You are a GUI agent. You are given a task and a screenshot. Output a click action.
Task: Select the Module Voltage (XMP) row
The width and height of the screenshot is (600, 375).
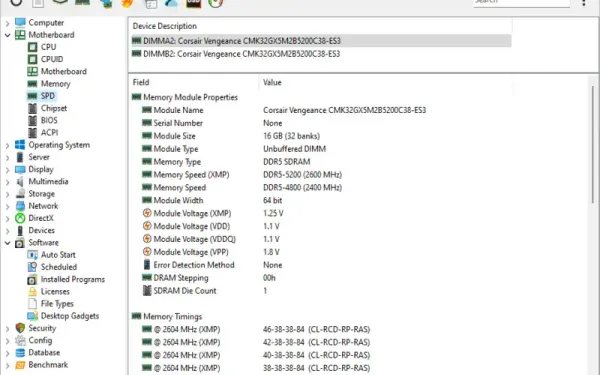pos(321,214)
